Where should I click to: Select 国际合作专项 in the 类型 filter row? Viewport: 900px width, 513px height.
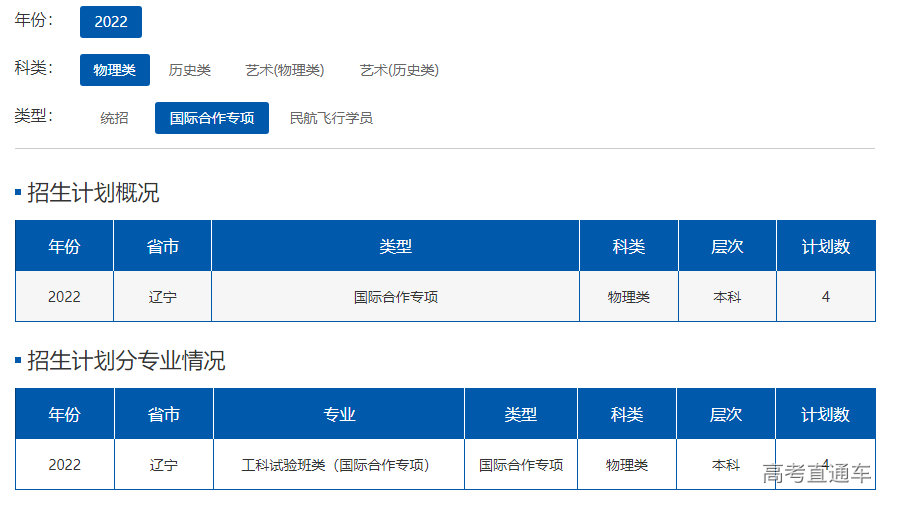tap(212, 118)
